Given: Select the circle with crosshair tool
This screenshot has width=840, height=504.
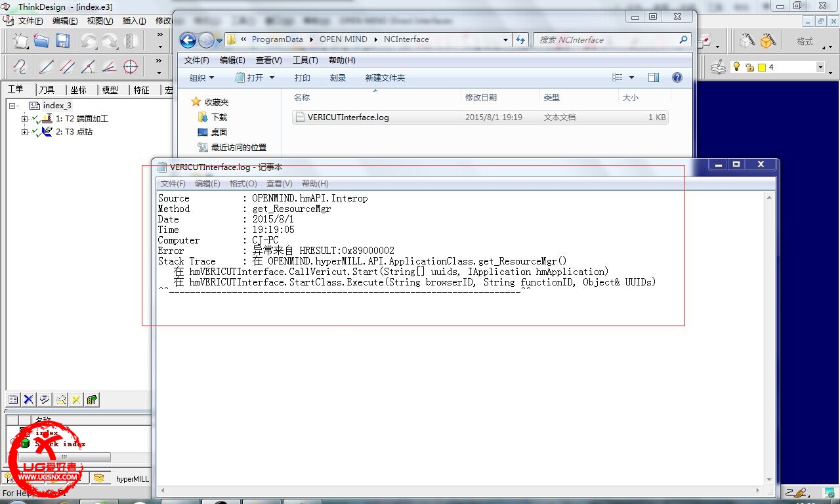Looking at the screenshot, I should pyautogui.click(x=131, y=67).
